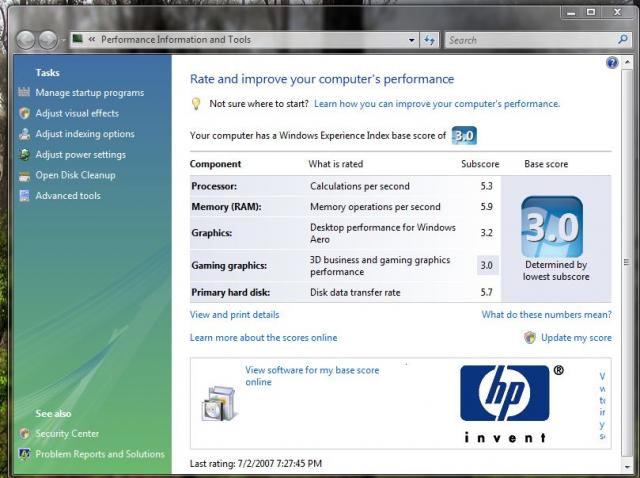Click the software boxes and disc icon
The height and width of the screenshot is (478, 640).
[219, 404]
